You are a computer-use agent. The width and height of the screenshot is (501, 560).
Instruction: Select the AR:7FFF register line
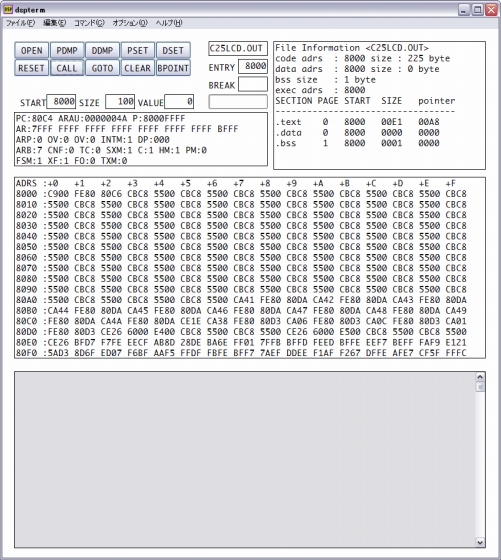[127, 129]
